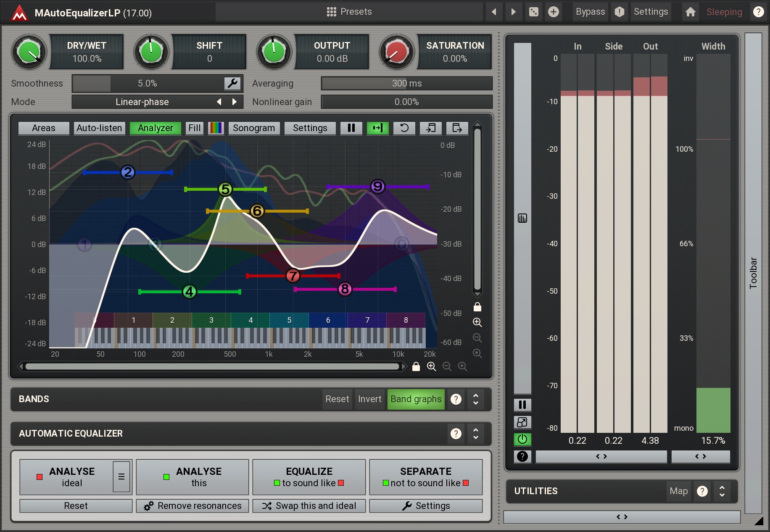Toggle the Analyzer button
Viewport: 770px width, 532px height.
[155, 128]
